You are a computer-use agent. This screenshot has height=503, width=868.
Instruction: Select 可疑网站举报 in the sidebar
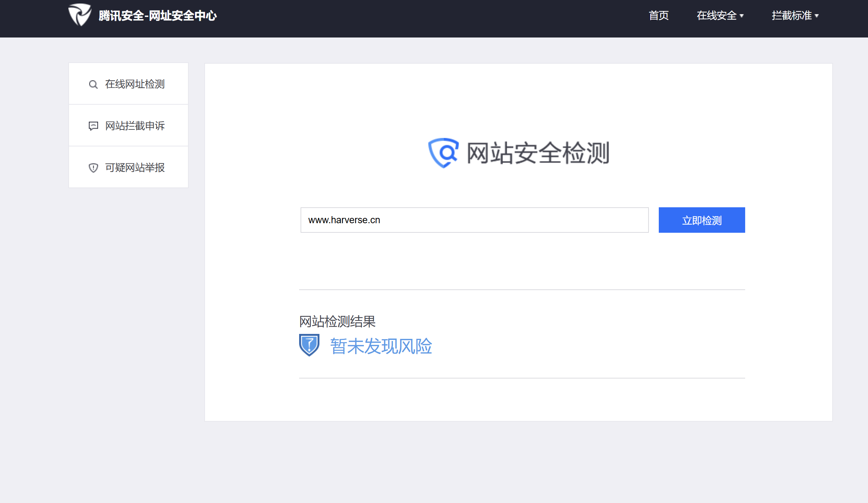pos(135,168)
